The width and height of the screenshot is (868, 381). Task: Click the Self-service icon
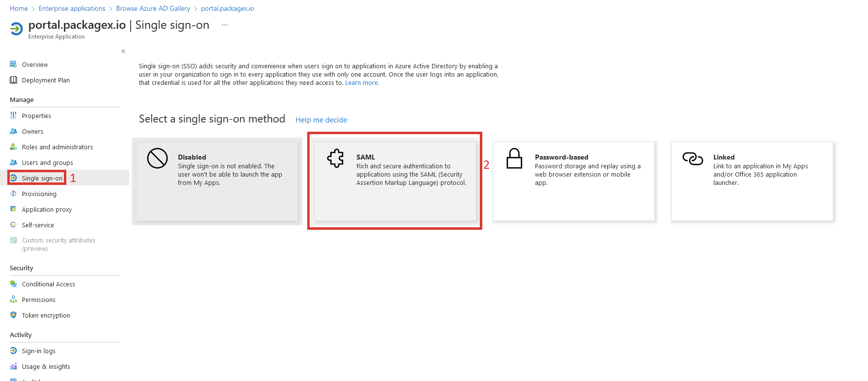coord(13,225)
